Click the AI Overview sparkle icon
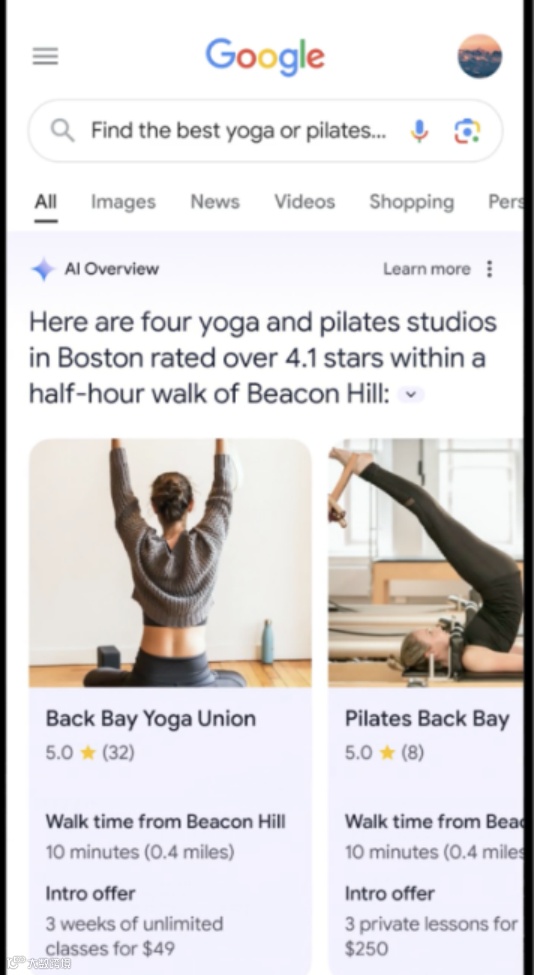This screenshot has width=534, height=975. click(x=44, y=269)
